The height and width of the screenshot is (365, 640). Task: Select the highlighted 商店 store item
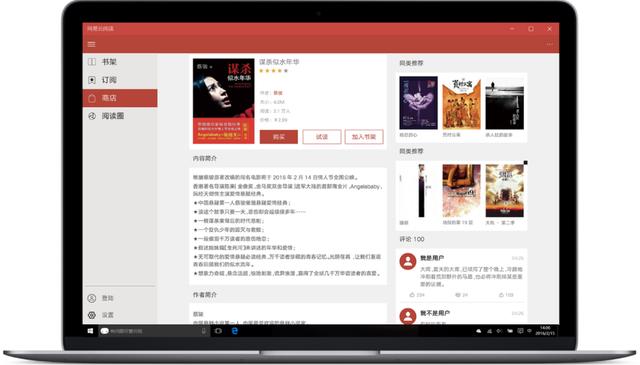coord(120,98)
